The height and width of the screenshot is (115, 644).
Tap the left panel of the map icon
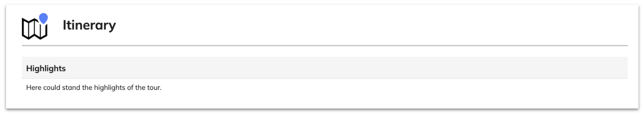pyautogui.click(x=26, y=29)
